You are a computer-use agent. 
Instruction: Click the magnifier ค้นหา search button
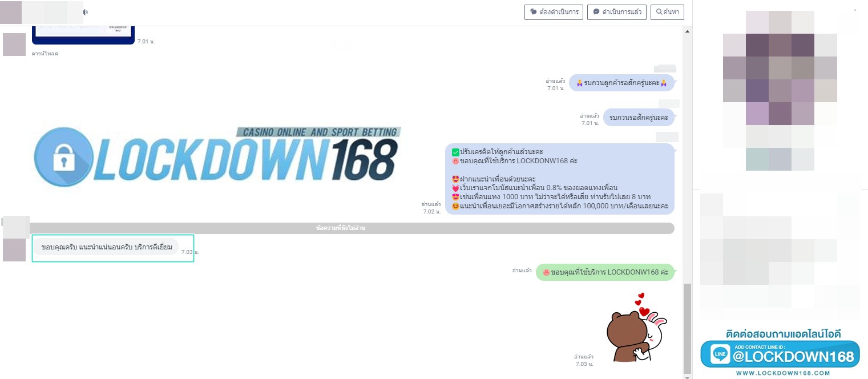[667, 12]
